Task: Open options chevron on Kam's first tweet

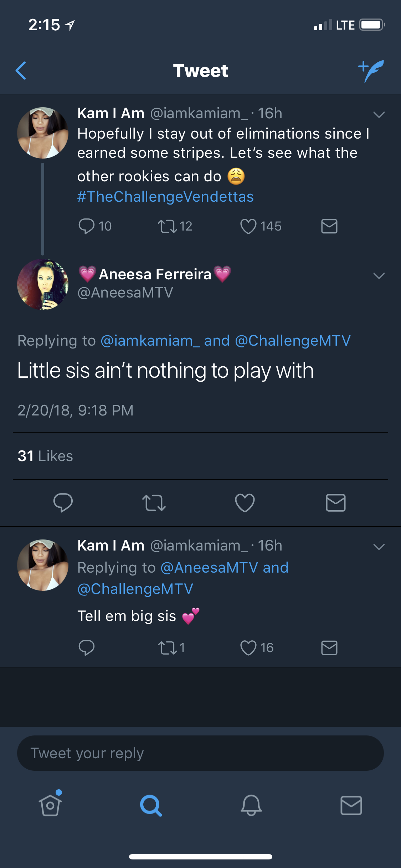Action: 379,114
